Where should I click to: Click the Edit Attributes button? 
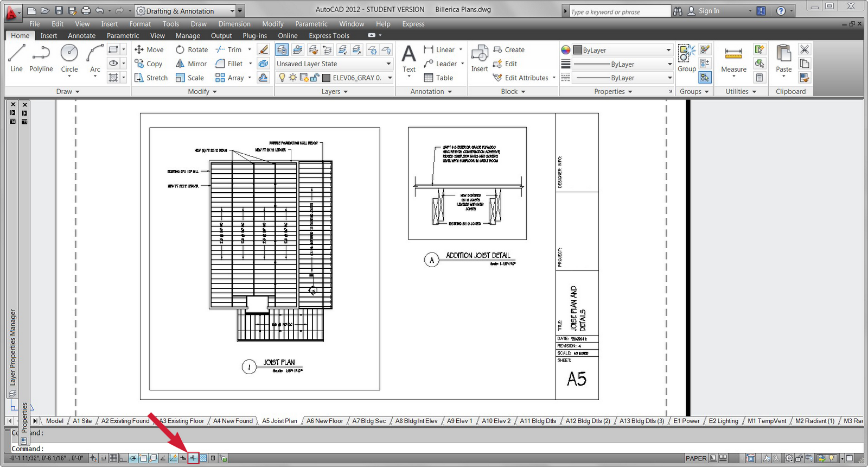[520, 78]
